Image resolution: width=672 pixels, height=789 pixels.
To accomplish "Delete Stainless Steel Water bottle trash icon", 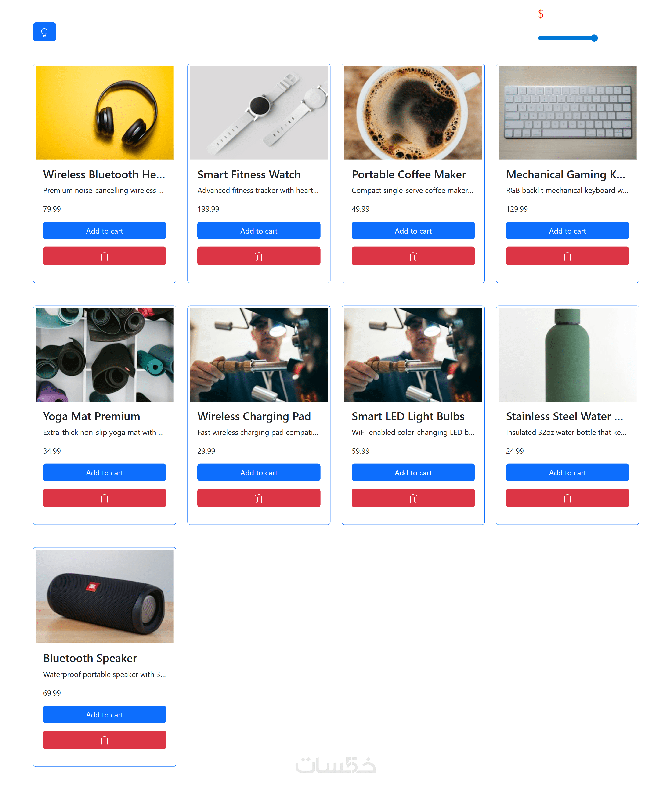I will [567, 498].
